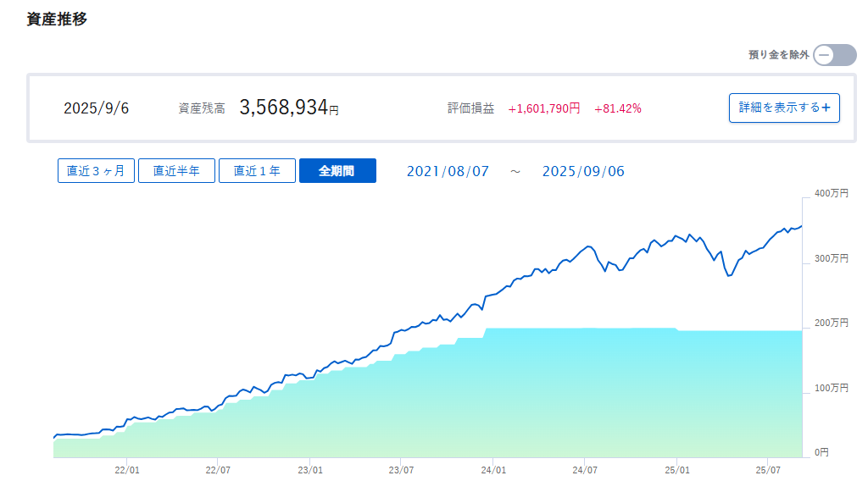Image resolution: width=868 pixels, height=492 pixels.
Task: Click the 400万円 y-axis label
Action: 831,193
